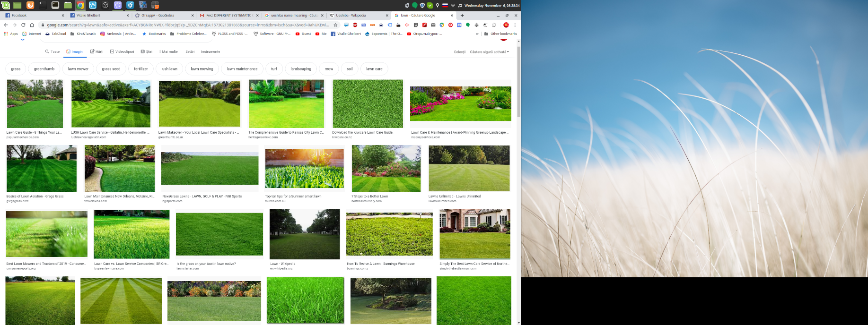Reload the current page
The width and height of the screenshot is (868, 325).
click(x=23, y=25)
